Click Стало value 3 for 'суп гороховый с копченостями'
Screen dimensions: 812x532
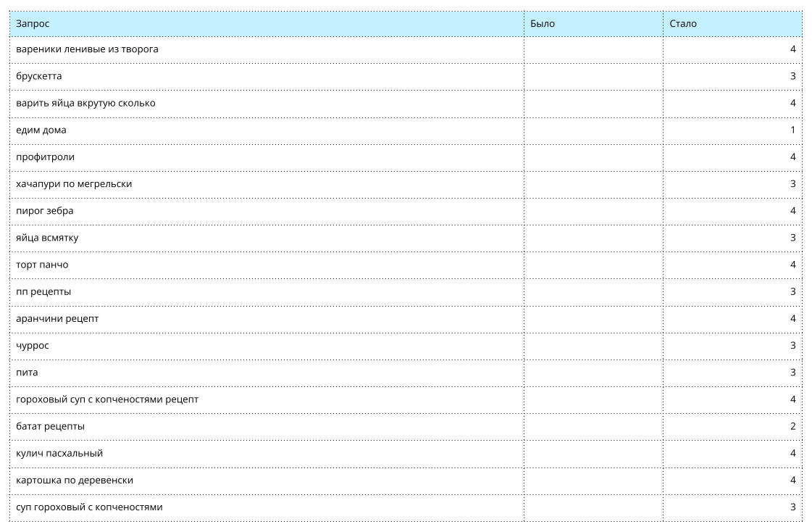tap(793, 507)
